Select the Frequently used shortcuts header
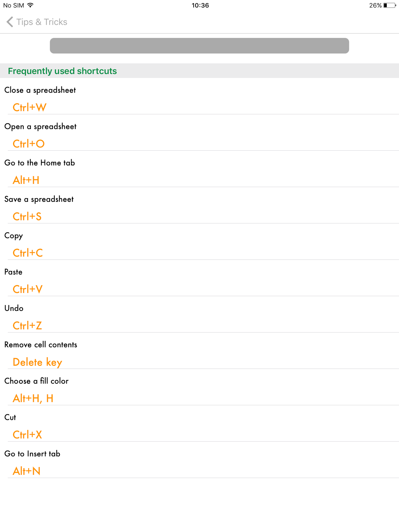Image resolution: width=399 pixels, height=532 pixels. tap(63, 71)
